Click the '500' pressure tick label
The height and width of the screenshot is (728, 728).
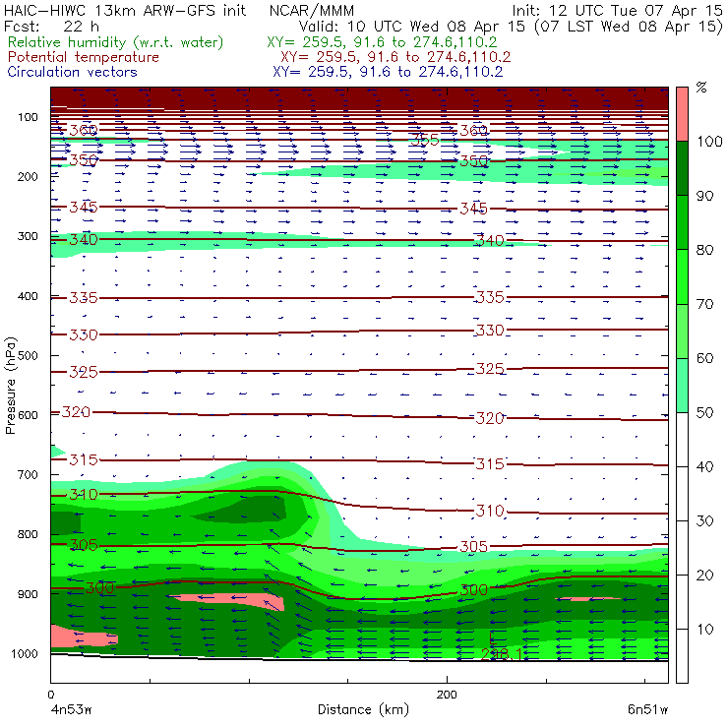click(28, 356)
